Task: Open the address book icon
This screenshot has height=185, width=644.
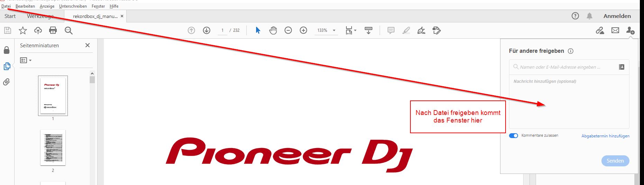Action: [x=622, y=67]
